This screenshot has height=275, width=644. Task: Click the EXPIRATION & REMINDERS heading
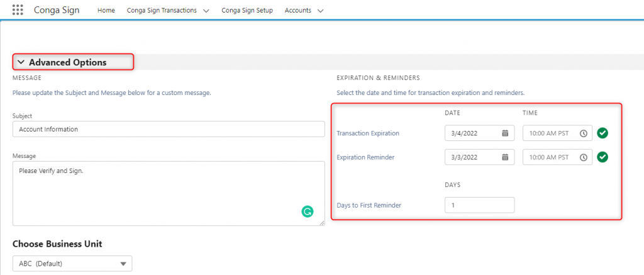coord(378,77)
